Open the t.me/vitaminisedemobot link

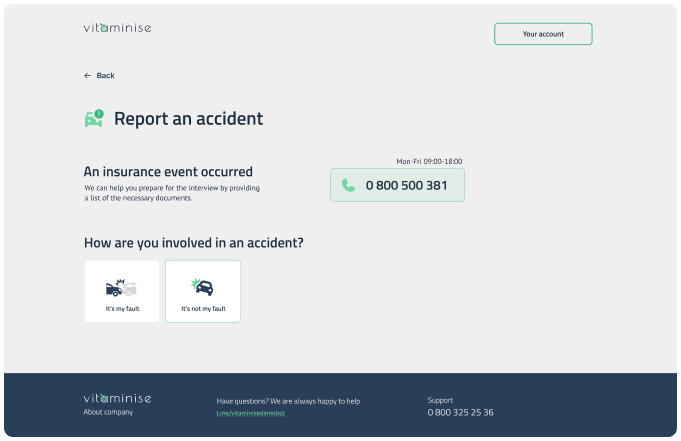pos(251,413)
